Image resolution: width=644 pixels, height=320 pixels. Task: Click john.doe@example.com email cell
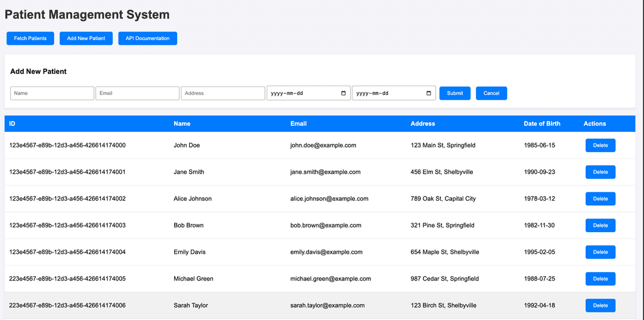(x=323, y=145)
